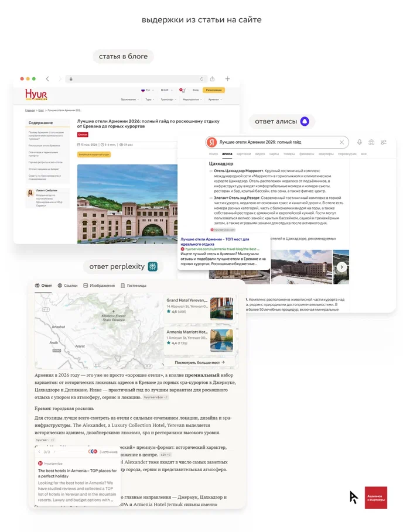Select Perplexity Изображения tab

click(x=99, y=286)
